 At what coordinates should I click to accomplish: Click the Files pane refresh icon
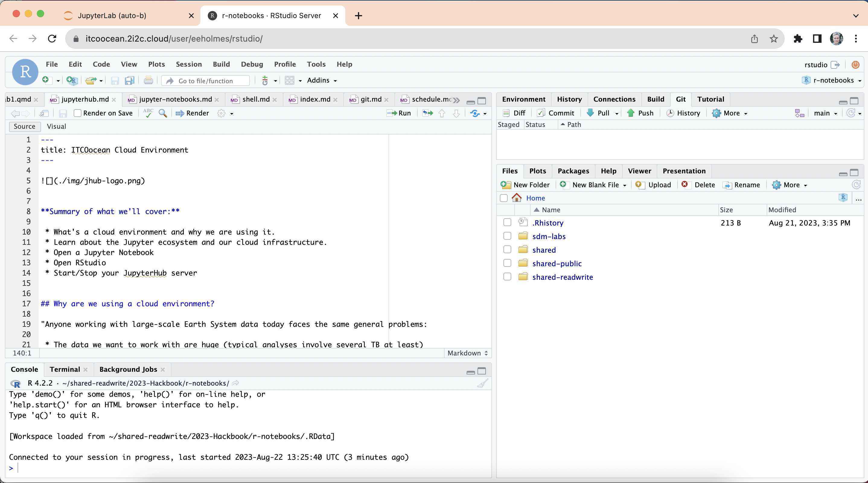coord(856,185)
